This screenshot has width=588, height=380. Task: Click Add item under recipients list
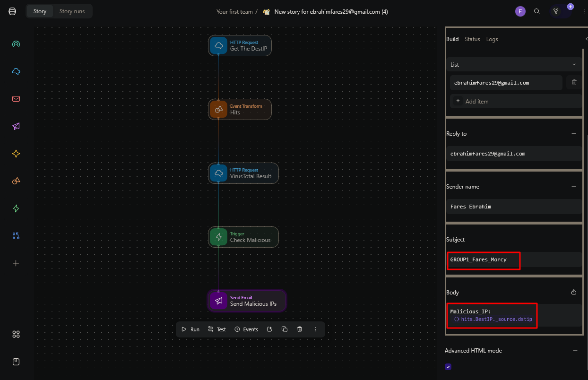point(476,102)
